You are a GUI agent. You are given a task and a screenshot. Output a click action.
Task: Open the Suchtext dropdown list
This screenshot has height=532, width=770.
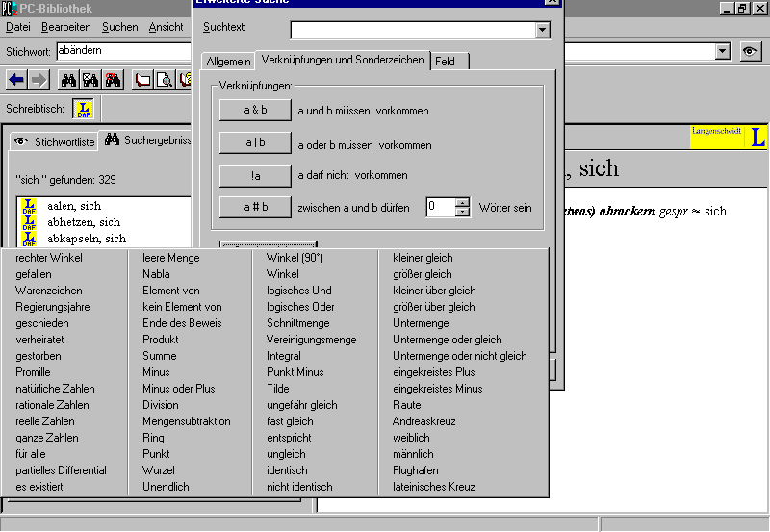tap(543, 30)
